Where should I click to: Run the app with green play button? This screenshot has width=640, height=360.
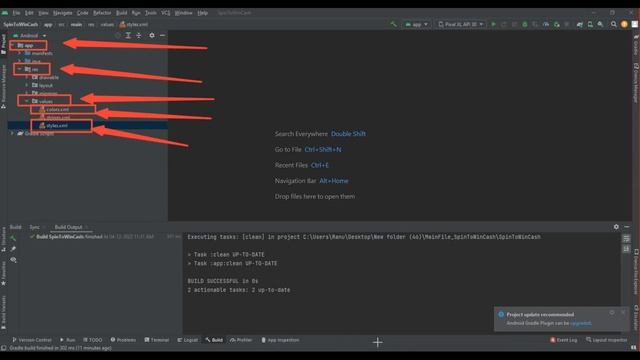click(493, 24)
